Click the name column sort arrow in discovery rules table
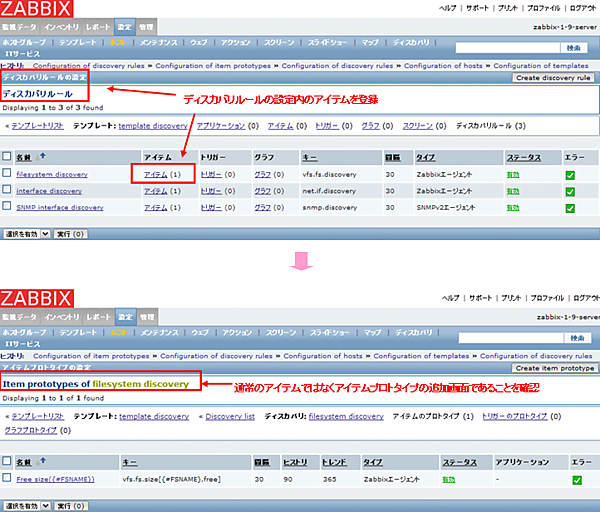The width and height of the screenshot is (600, 512). click(42, 156)
